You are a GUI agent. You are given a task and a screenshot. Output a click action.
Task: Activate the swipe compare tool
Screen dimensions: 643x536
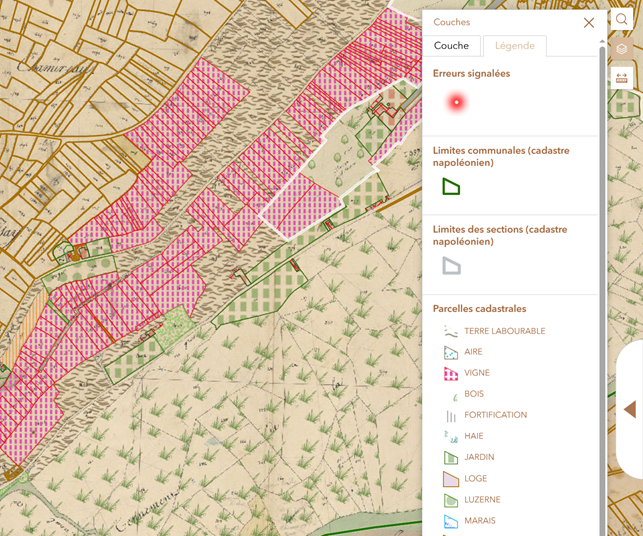tap(622, 78)
